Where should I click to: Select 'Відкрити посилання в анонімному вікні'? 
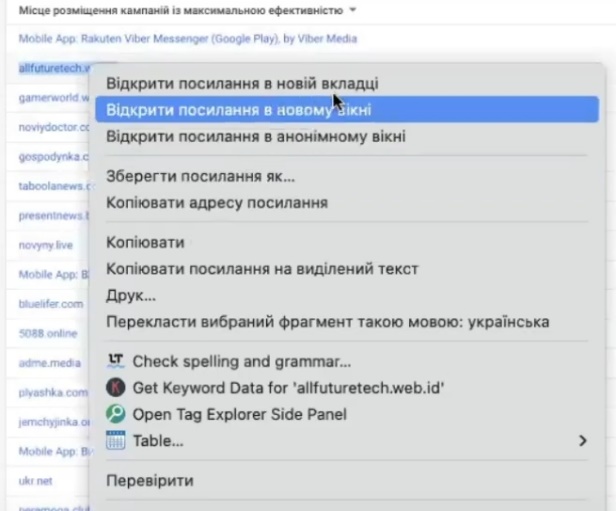click(255, 136)
